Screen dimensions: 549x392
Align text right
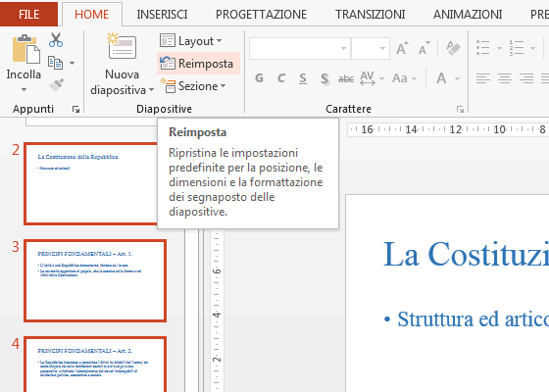pyautogui.click(x=526, y=78)
